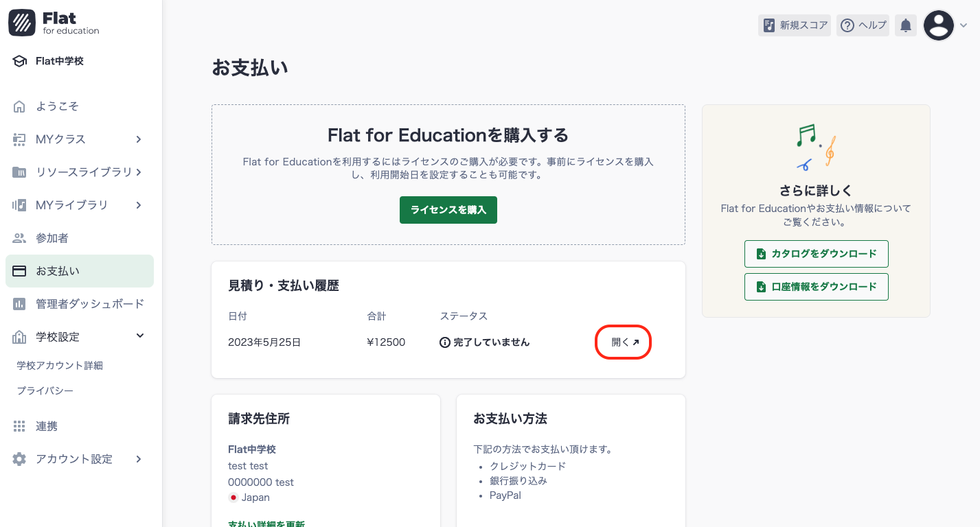Click the 連携 integrations grid icon
The image size is (980, 527).
click(x=20, y=426)
